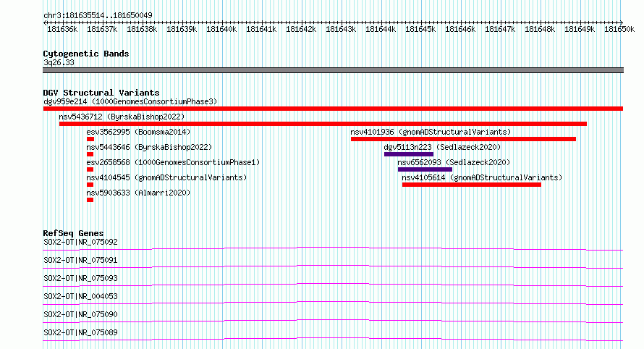This screenshot has height=349, width=644.
Task: Click the red bar under nsv4105614
Action: pos(472,185)
